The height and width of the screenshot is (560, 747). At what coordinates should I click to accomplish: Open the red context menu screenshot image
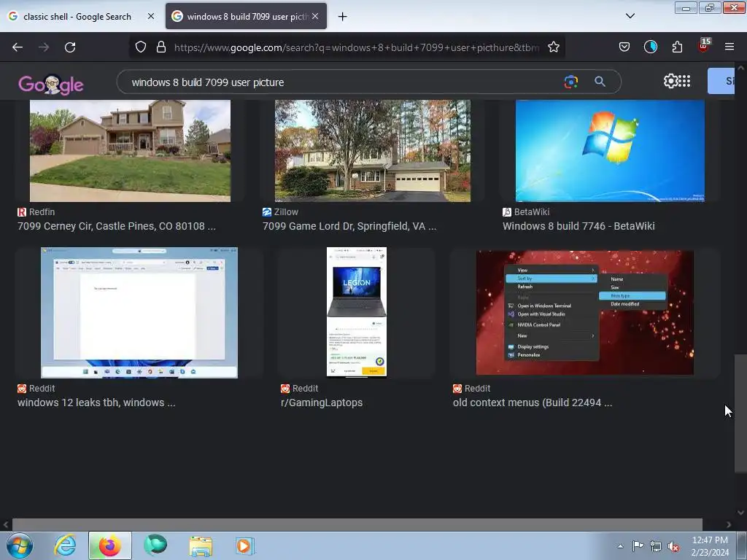click(x=585, y=313)
